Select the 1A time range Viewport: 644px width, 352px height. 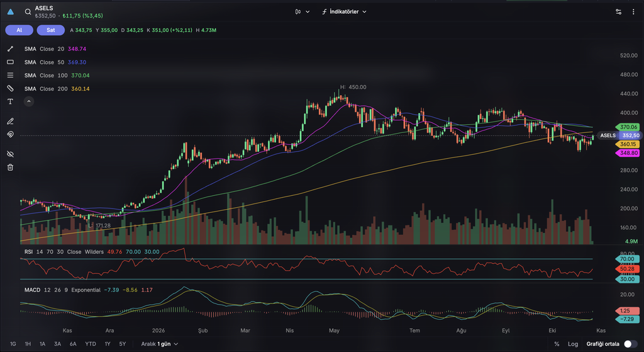(x=43, y=344)
